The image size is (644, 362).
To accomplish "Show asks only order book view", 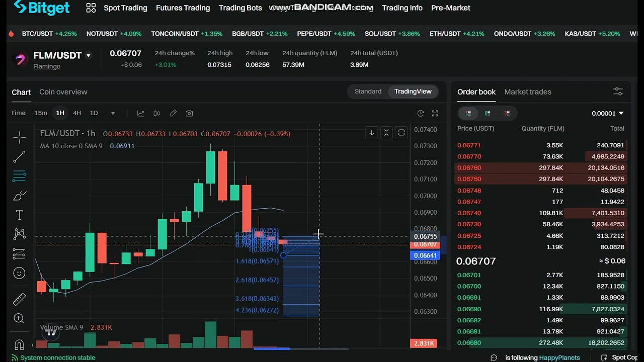I will point(507,113).
